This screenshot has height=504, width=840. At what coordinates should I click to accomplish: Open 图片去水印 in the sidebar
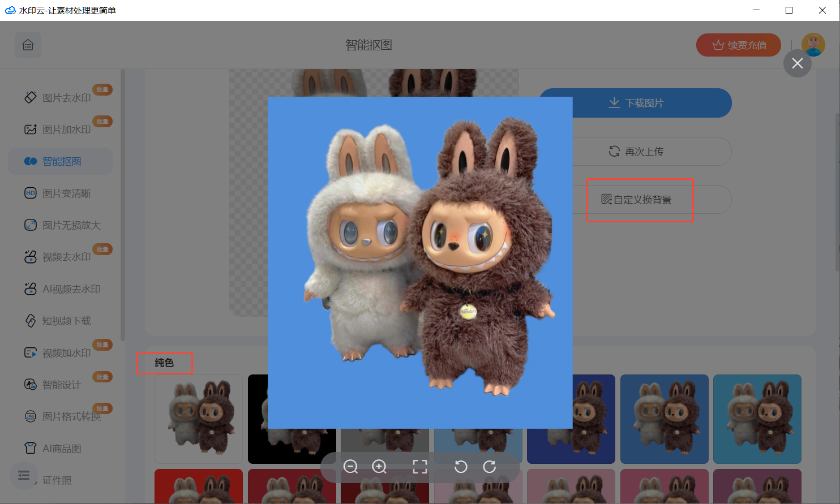61,98
